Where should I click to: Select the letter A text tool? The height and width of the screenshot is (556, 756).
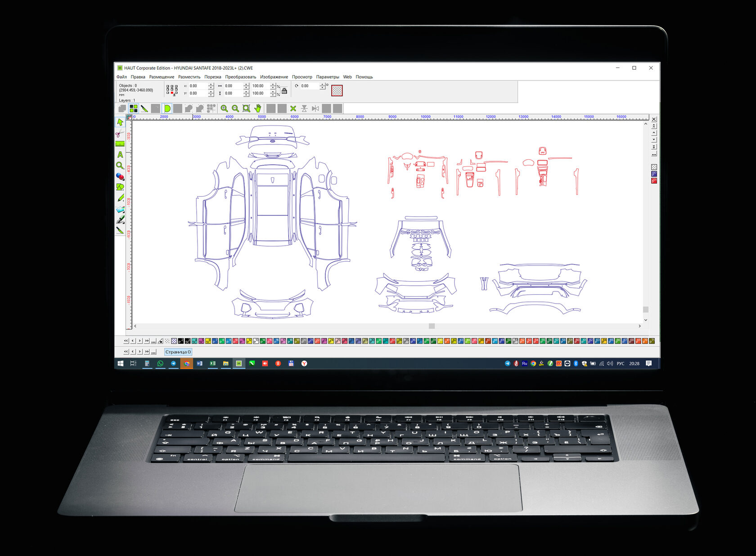120,155
